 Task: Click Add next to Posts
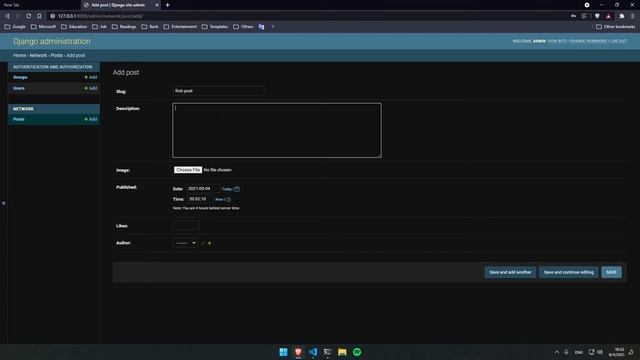tap(91, 119)
